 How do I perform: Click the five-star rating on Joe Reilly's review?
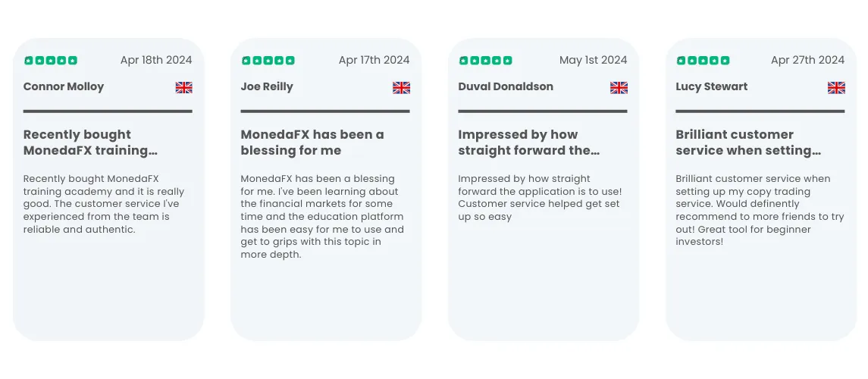[x=268, y=61]
